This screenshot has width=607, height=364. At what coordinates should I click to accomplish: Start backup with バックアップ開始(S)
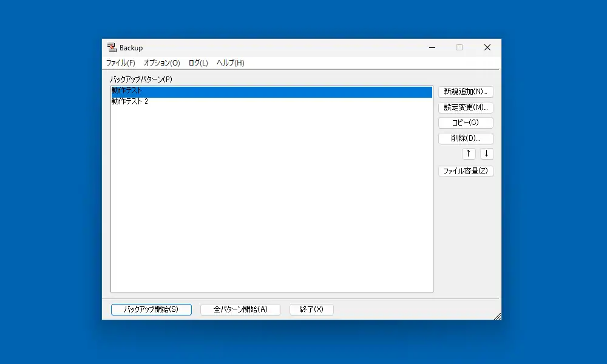click(151, 309)
